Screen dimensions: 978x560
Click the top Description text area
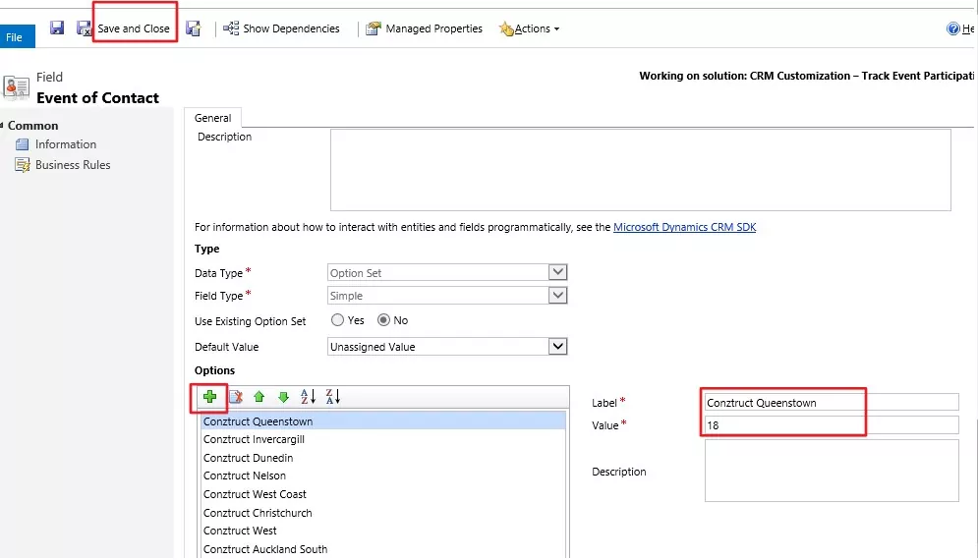click(x=641, y=170)
